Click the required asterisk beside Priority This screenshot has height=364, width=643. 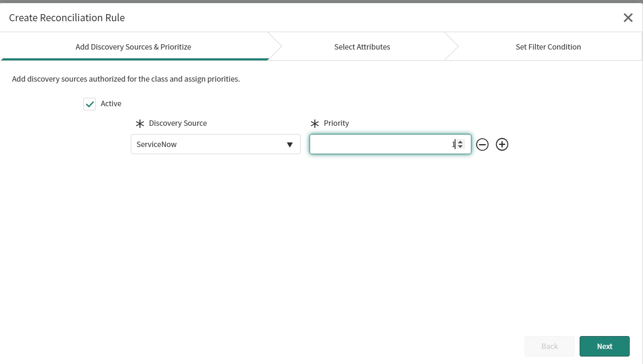[315, 123]
